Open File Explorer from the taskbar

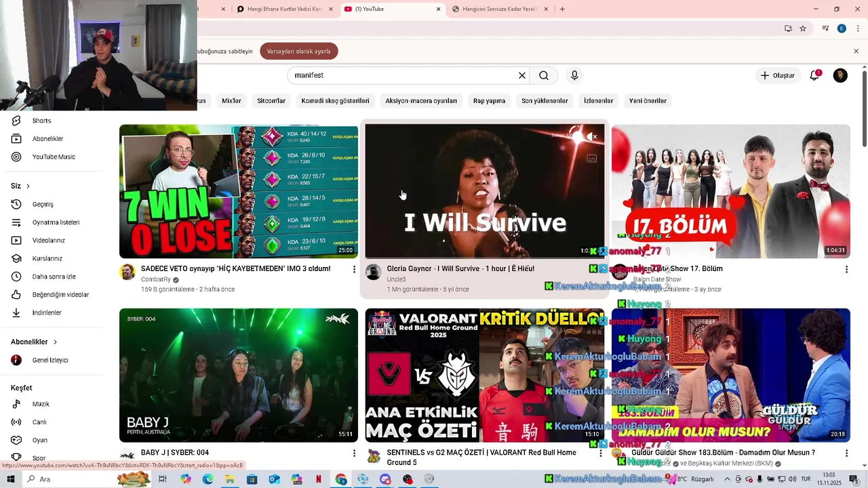coord(229,479)
